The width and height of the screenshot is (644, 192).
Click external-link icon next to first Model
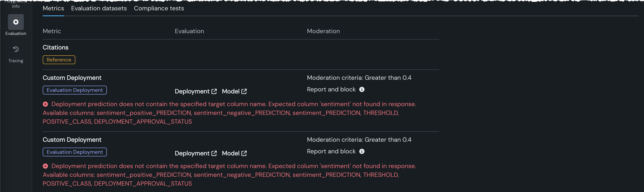[x=244, y=92]
